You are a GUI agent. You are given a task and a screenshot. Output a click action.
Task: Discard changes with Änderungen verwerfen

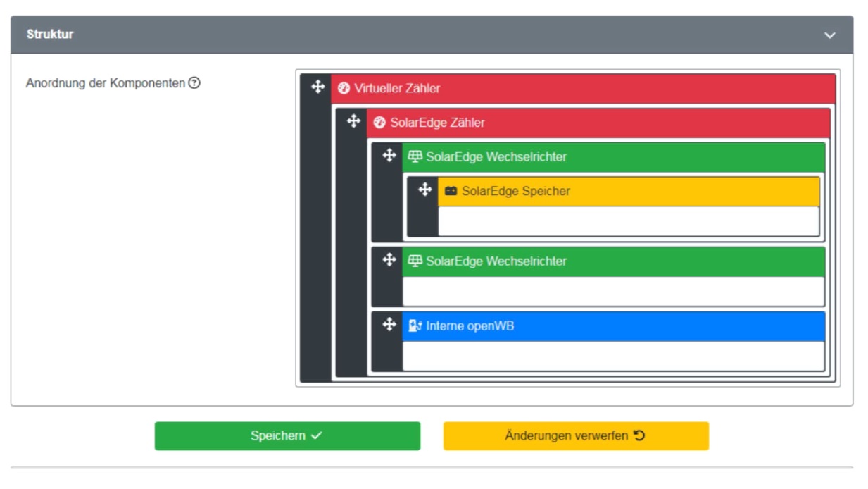pos(576,436)
